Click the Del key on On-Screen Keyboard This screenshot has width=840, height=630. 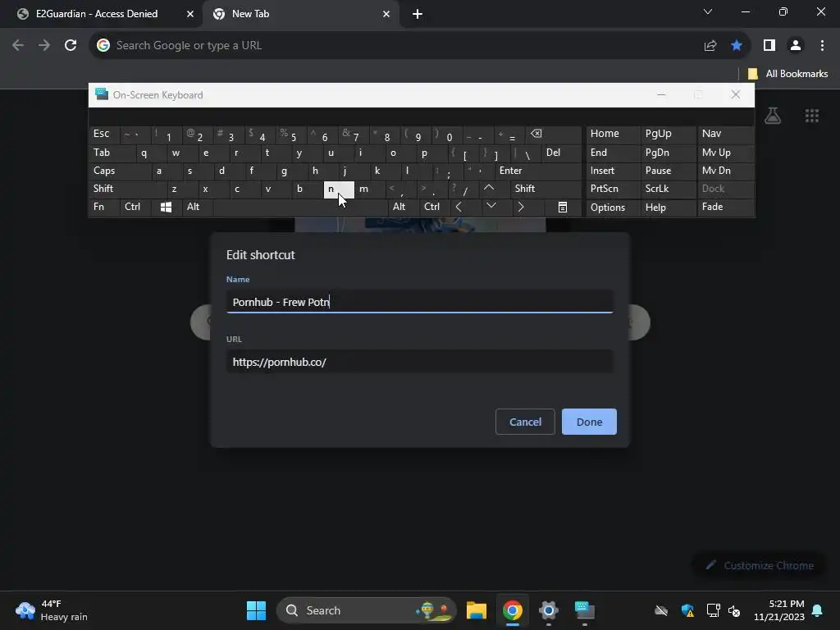[561, 153]
